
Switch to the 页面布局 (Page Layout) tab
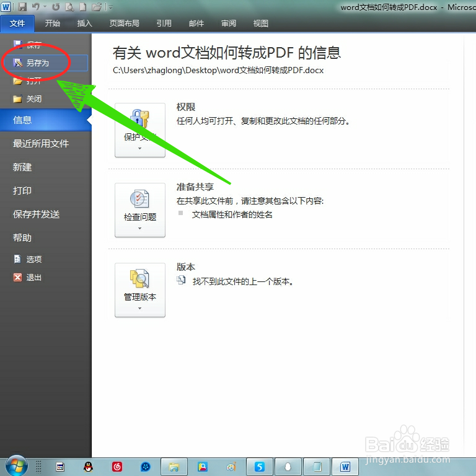pyautogui.click(x=125, y=24)
